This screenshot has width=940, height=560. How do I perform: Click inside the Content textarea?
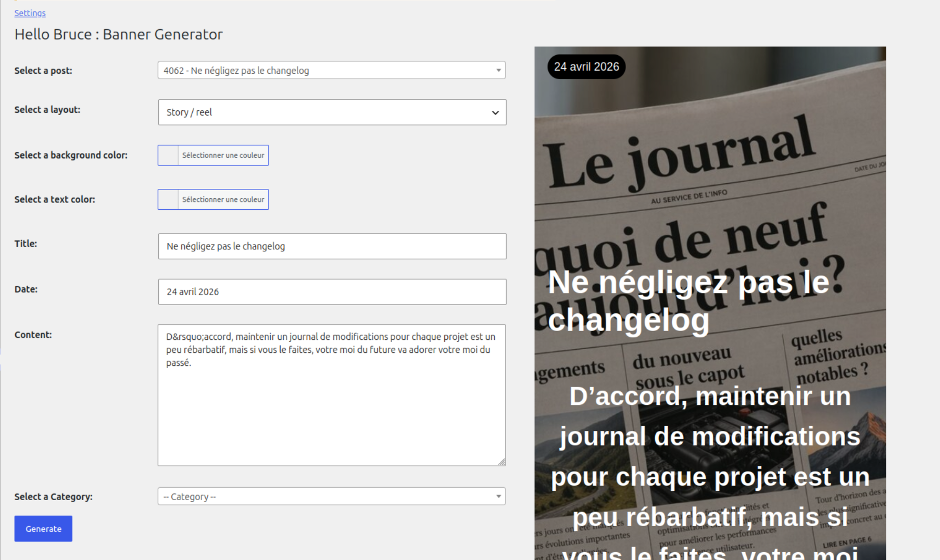332,395
